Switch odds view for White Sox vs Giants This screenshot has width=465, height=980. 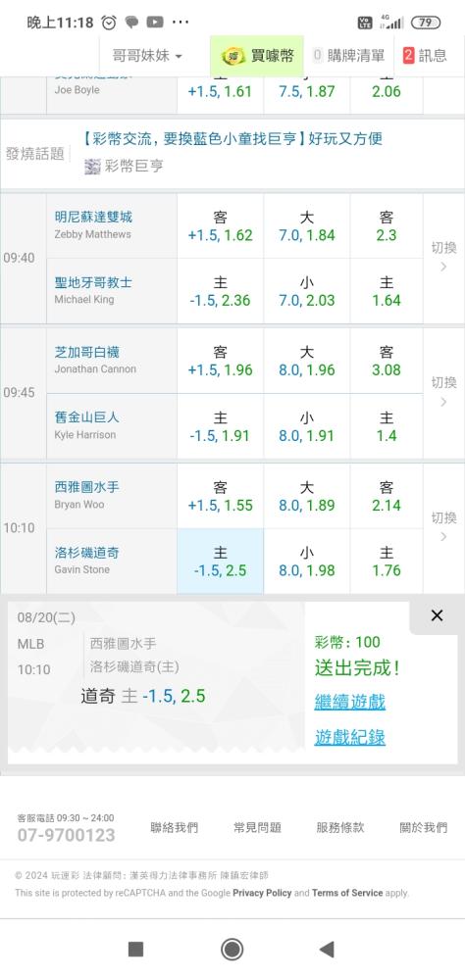443,393
